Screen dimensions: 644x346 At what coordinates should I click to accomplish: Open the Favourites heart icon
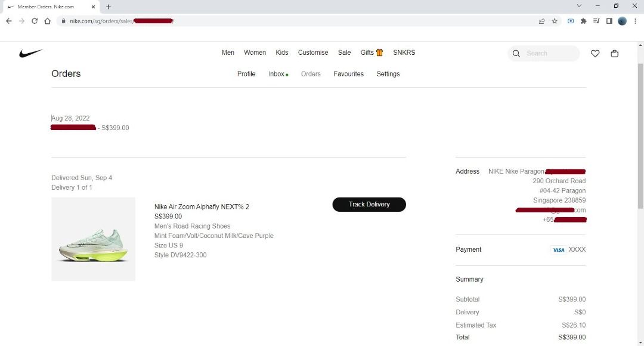point(595,54)
